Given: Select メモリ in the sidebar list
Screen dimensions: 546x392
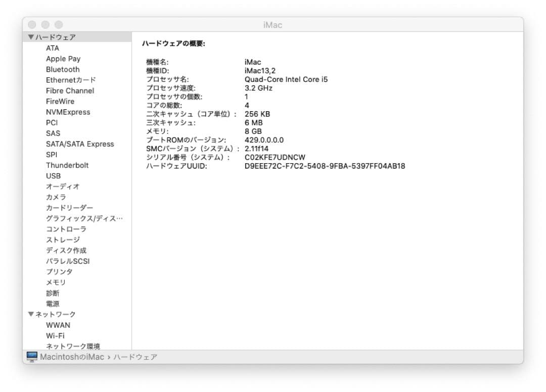Looking at the screenshot, I should [56, 282].
